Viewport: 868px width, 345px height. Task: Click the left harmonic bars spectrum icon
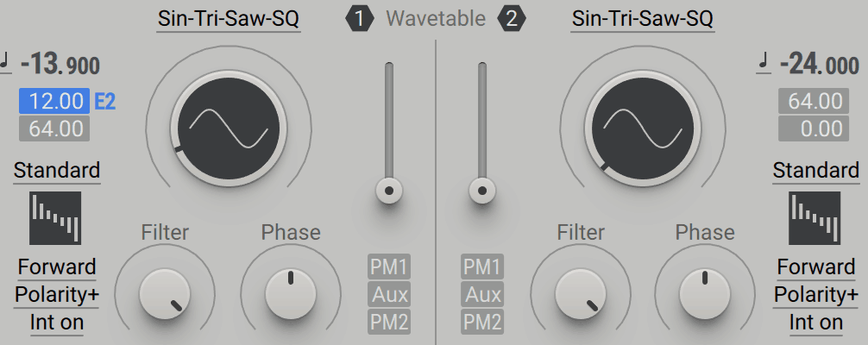click(x=55, y=218)
